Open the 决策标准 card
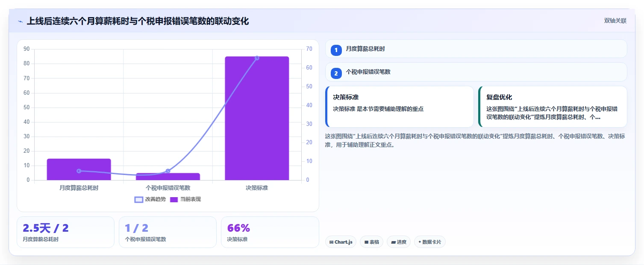 point(400,107)
